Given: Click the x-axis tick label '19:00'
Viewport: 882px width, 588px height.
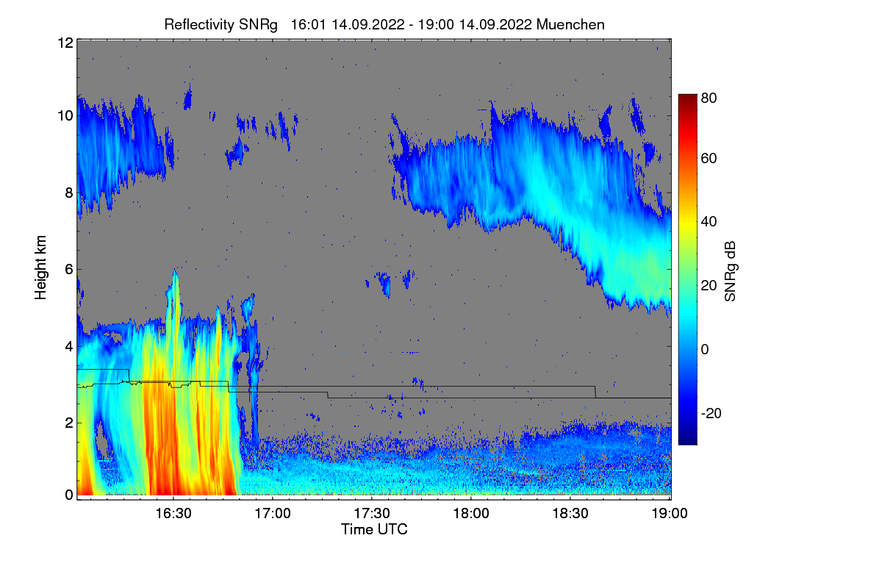Looking at the screenshot, I should pos(670,513).
